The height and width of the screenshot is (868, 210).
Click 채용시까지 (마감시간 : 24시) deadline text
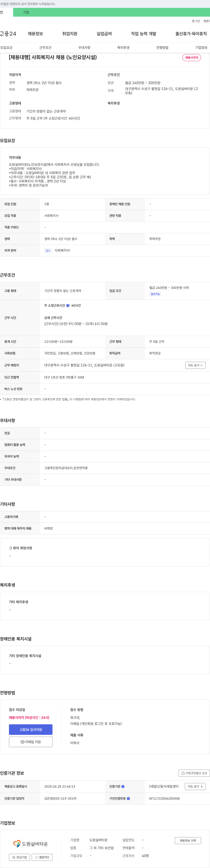29,717
